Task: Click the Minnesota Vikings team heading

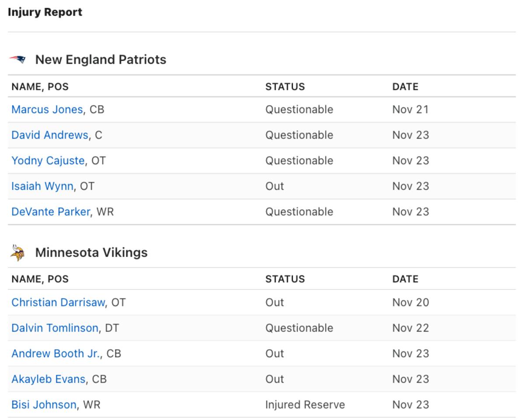Action: 91,253
